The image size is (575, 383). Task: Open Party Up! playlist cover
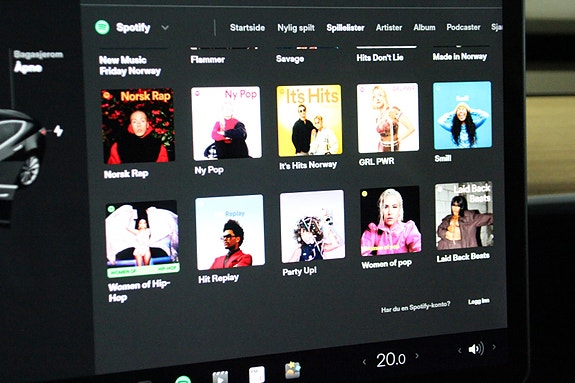coord(312,226)
